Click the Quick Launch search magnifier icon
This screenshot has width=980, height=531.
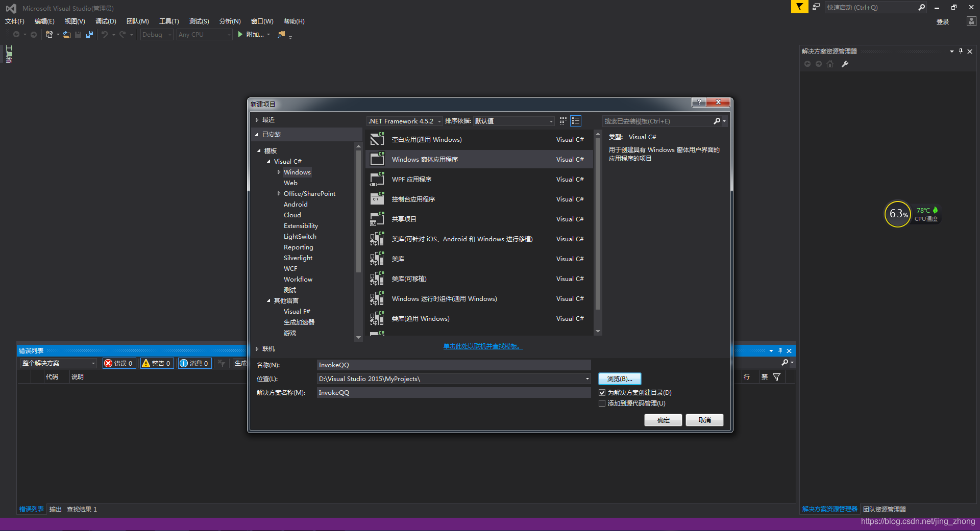pos(921,7)
